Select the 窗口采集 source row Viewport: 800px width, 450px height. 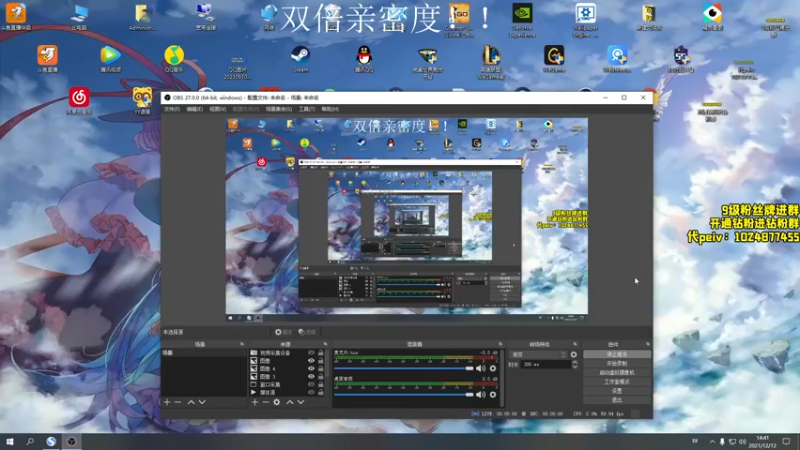point(287,384)
